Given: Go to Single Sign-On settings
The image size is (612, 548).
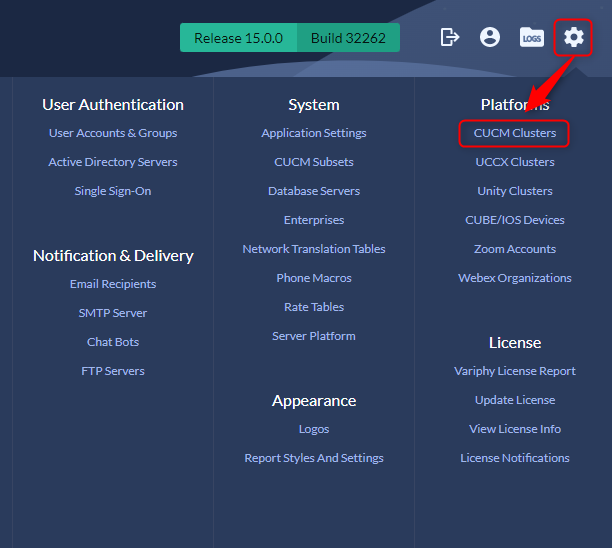Looking at the screenshot, I should (113, 191).
